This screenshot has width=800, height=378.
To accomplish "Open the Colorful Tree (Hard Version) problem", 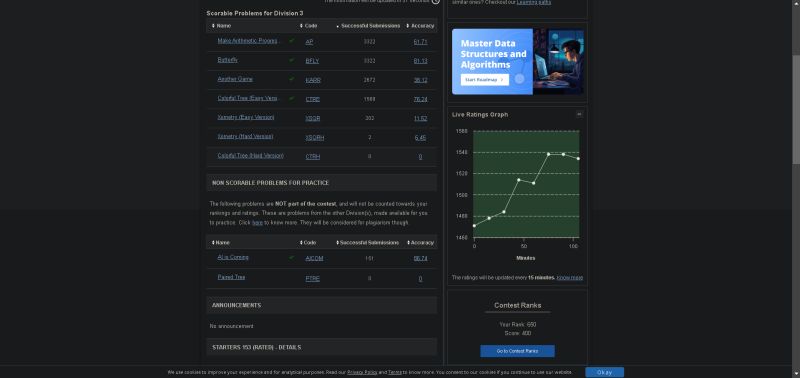I will [251, 156].
